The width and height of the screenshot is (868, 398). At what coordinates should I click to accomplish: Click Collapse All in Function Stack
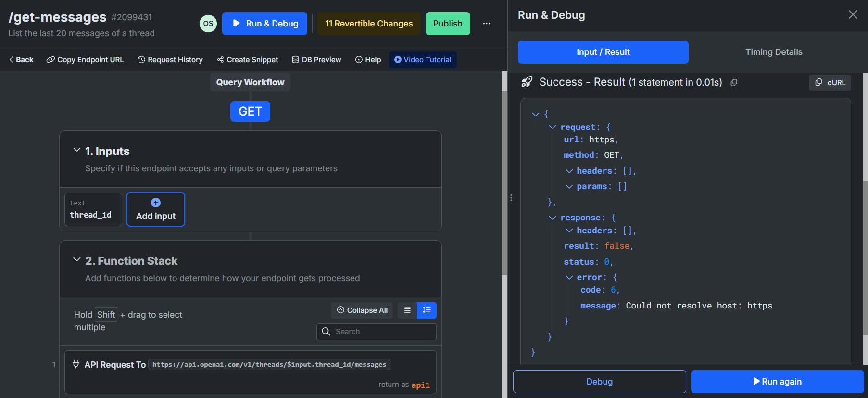[x=362, y=310]
